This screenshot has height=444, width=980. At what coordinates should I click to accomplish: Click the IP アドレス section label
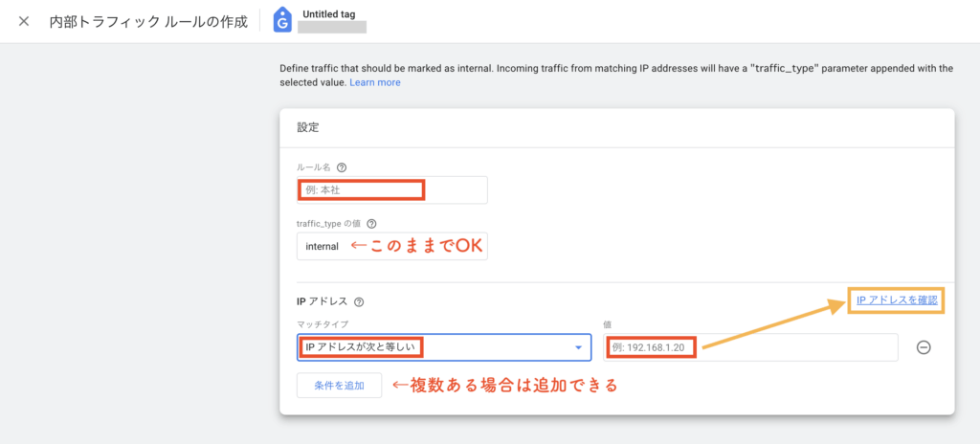(323, 301)
